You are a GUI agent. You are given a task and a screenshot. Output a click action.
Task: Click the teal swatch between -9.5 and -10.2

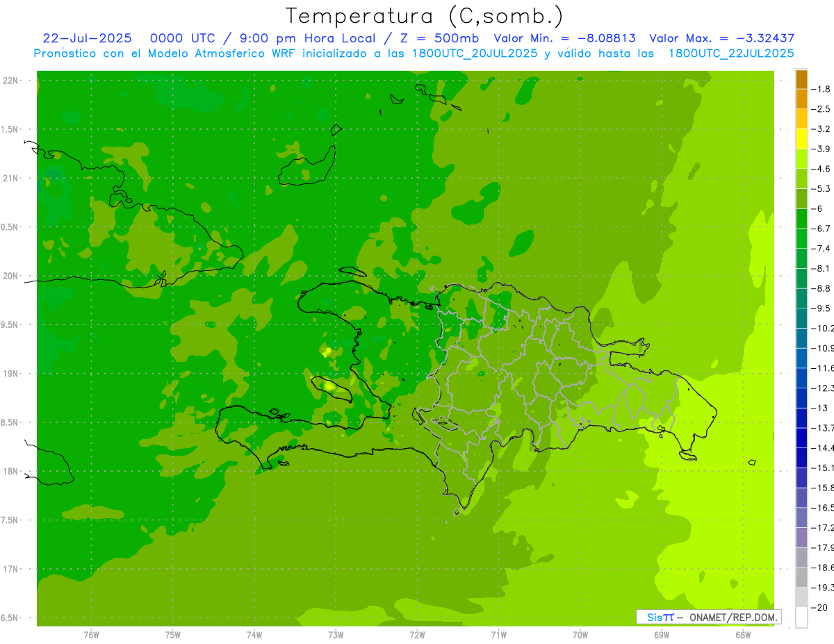coord(801,318)
